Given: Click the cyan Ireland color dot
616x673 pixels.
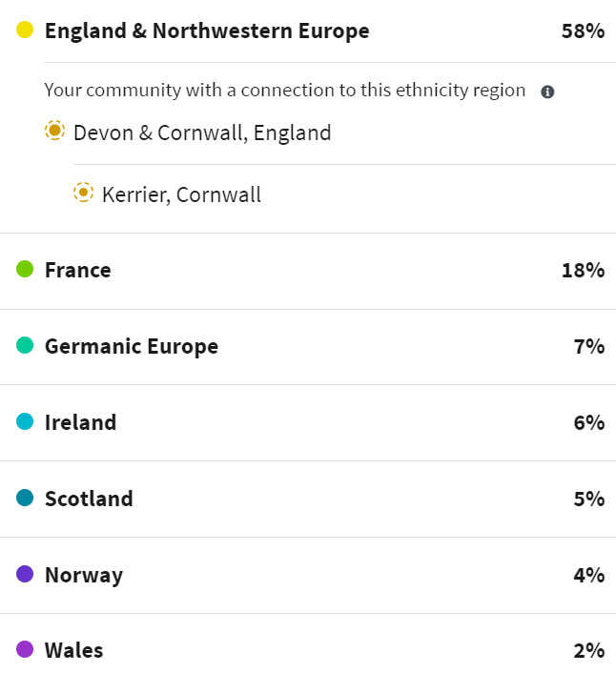Looking at the screenshot, I should tap(26, 422).
